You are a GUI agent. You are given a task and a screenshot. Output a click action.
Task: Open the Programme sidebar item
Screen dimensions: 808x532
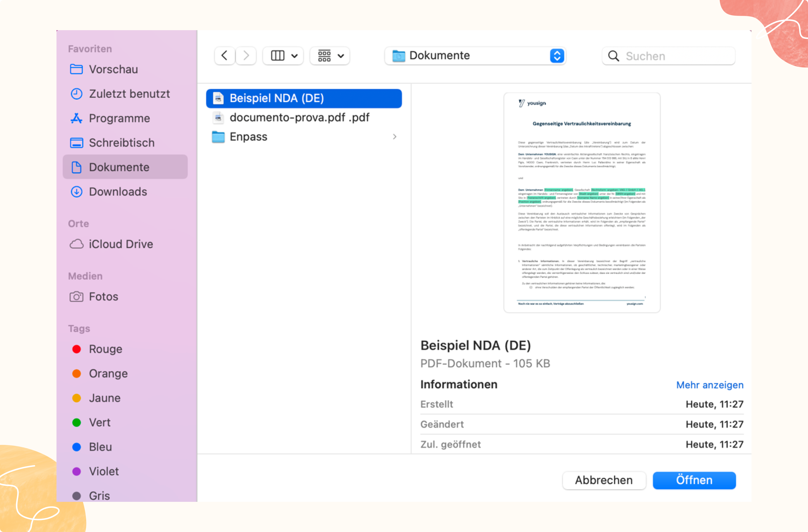coord(119,118)
